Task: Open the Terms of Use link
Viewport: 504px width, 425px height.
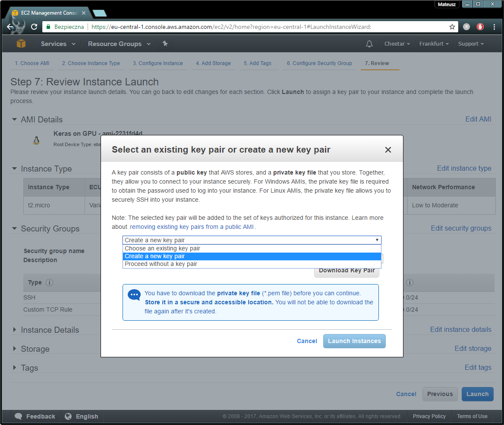Action: click(472, 416)
